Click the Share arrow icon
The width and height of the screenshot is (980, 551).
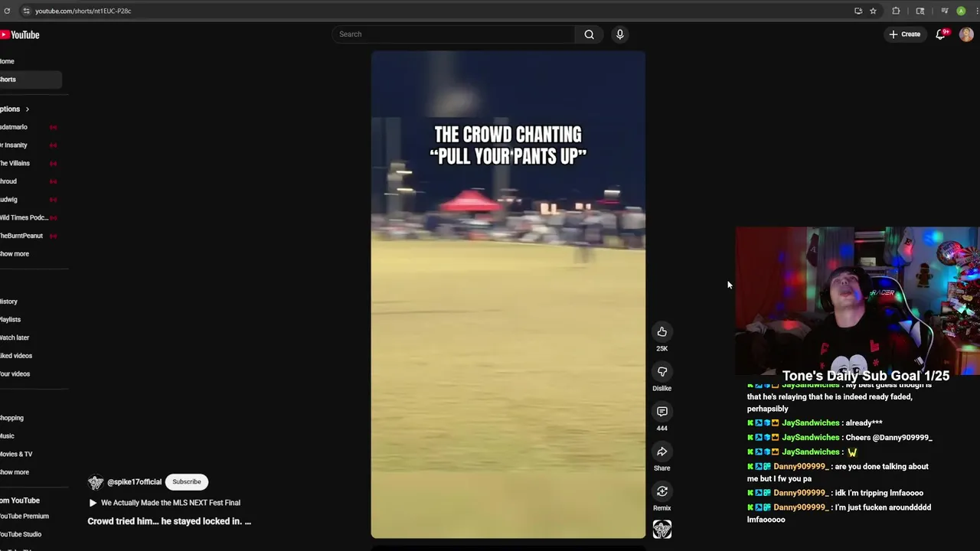pos(662,451)
